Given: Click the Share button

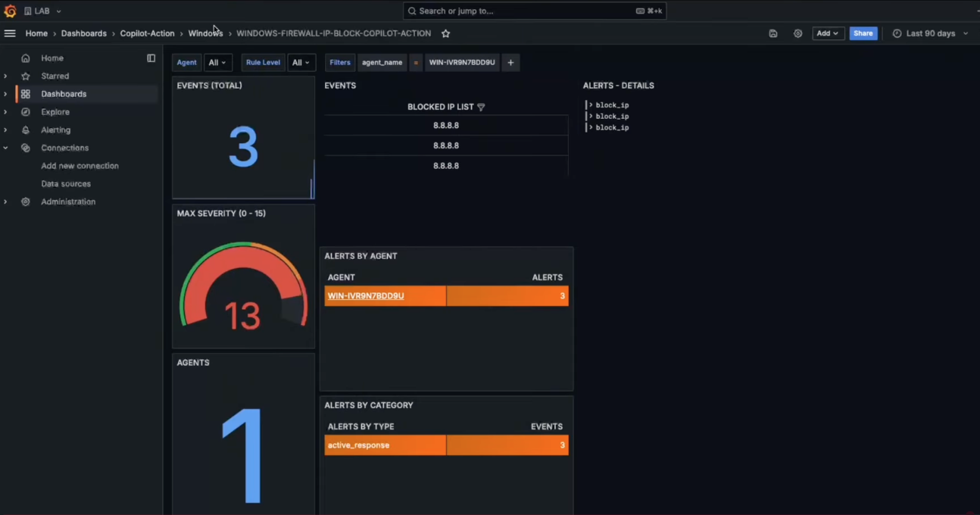Looking at the screenshot, I should pos(863,33).
